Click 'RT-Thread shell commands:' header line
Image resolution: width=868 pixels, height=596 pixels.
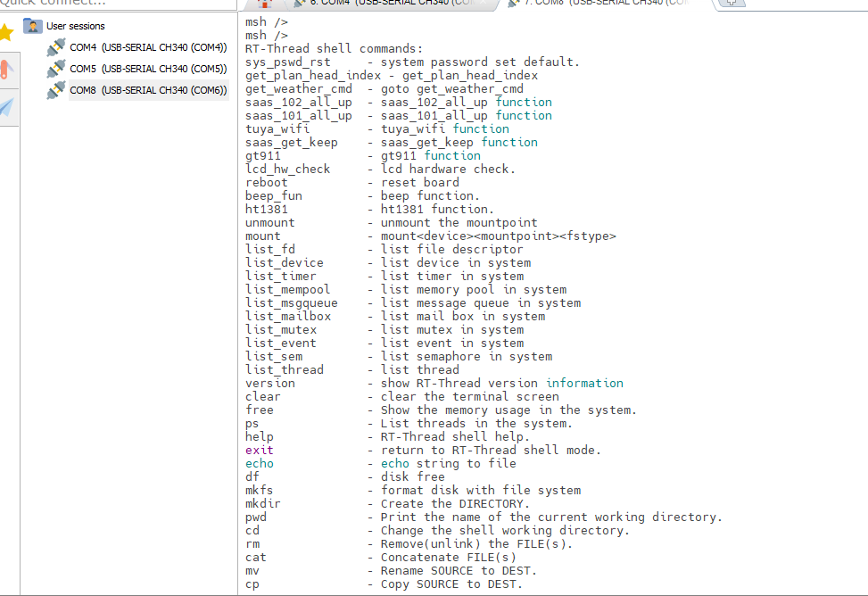point(334,49)
